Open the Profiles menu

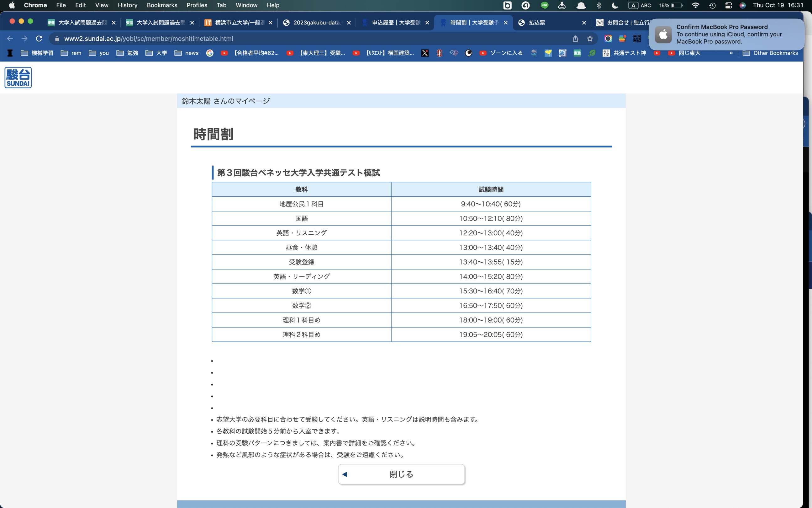click(197, 5)
